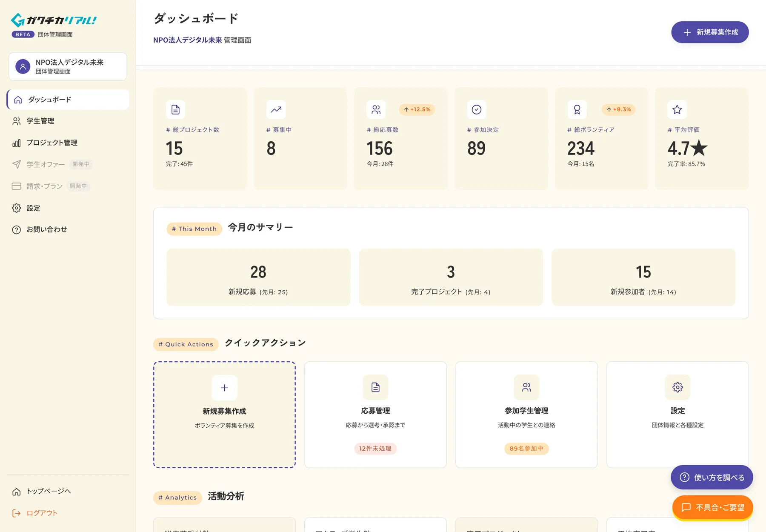The width and height of the screenshot is (766, 532).
Task: Click the gear icon in 設定 quick action card
Action: coord(677,387)
